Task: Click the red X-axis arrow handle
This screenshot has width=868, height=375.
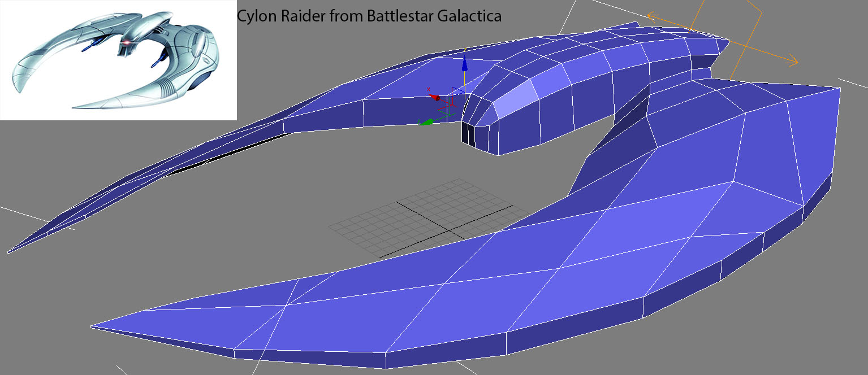Action: pyautogui.click(x=435, y=98)
